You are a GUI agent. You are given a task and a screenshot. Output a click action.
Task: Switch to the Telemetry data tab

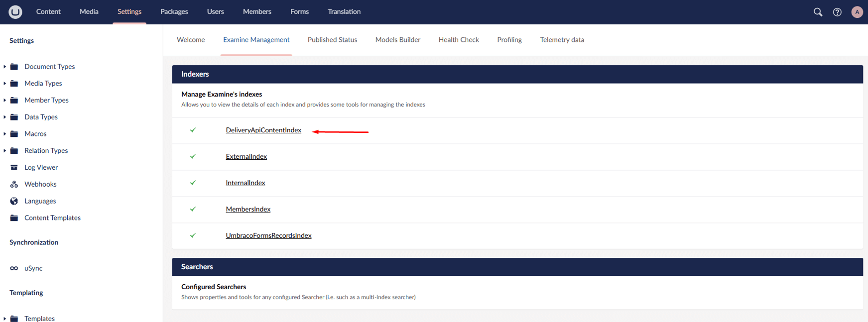point(562,40)
